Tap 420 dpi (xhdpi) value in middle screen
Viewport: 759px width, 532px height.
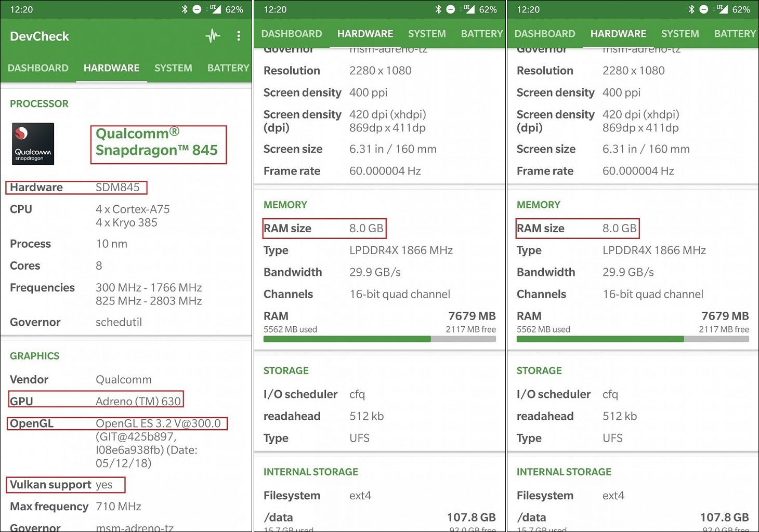tap(388, 114)
